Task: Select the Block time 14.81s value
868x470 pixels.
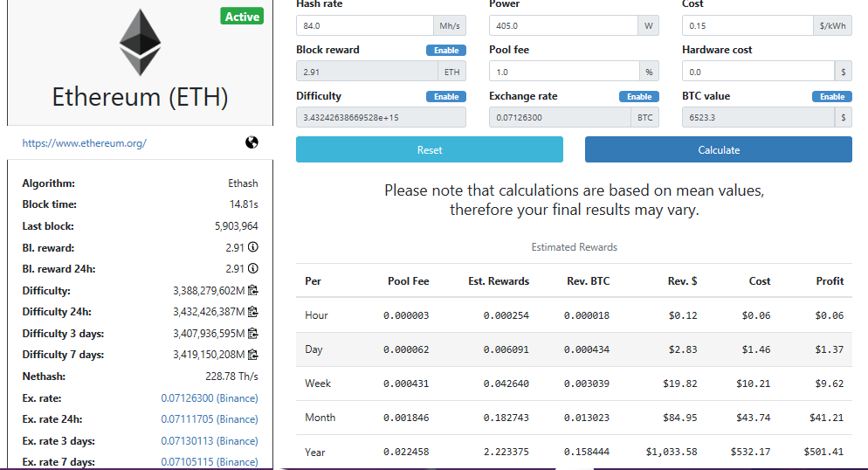Action: [244, 204]
